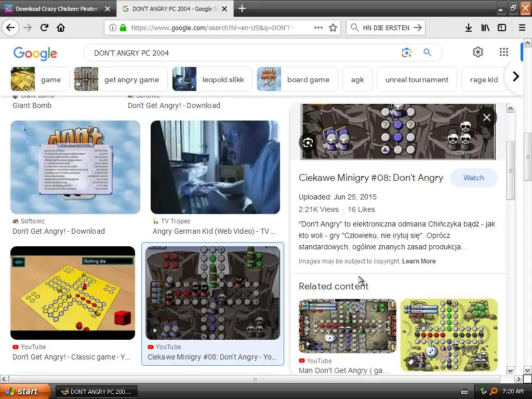Screen dimensions: 532x399
Task: Open page actions three-dot menu
Action: click(x=318, y=28)
